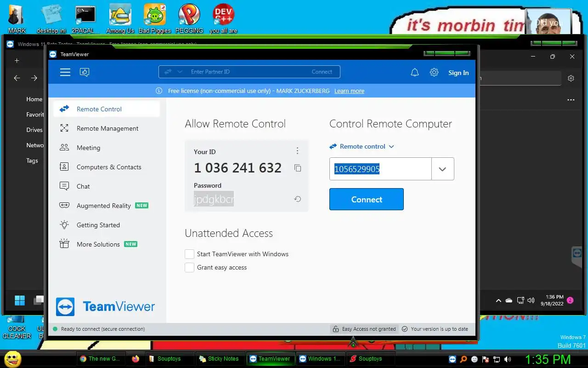Screen dimensions: 588x368
Task: Open Augmented Reality section
Action: pyautogui.click(x=107, y=206)
